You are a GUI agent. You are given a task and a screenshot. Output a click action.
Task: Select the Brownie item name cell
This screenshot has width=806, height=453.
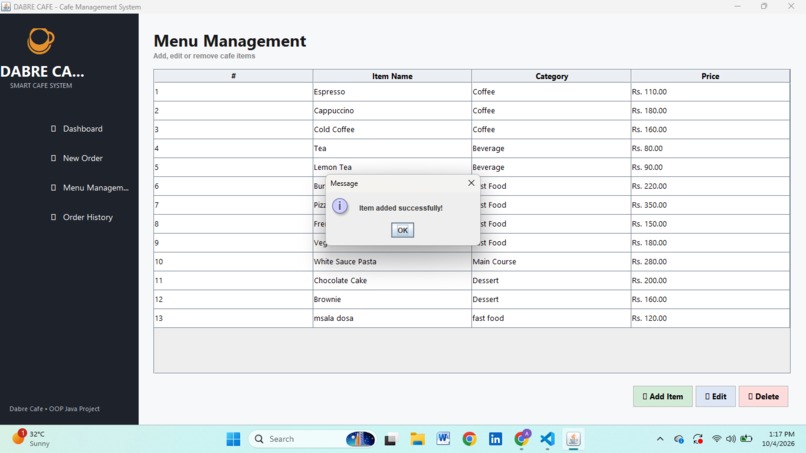[x=392, y=299]
